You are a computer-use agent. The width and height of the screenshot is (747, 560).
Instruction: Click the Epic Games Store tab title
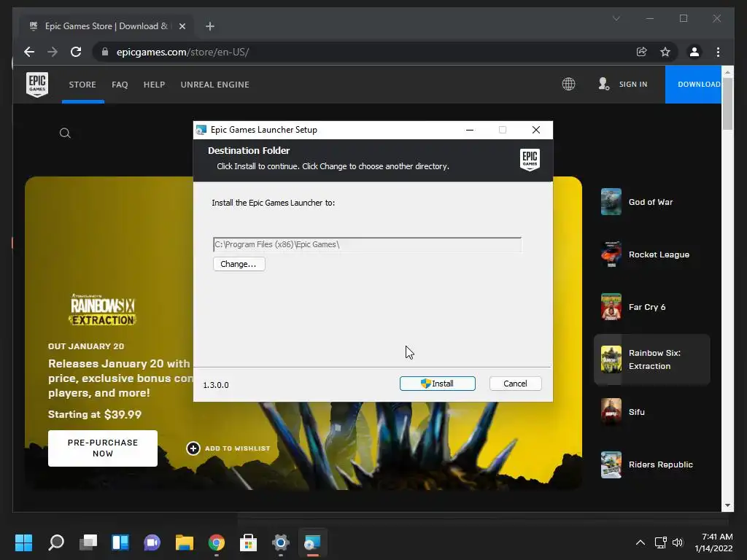107,26
